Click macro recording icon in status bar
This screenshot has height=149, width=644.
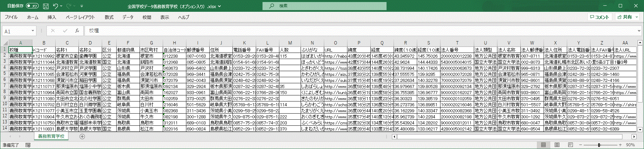28,145
